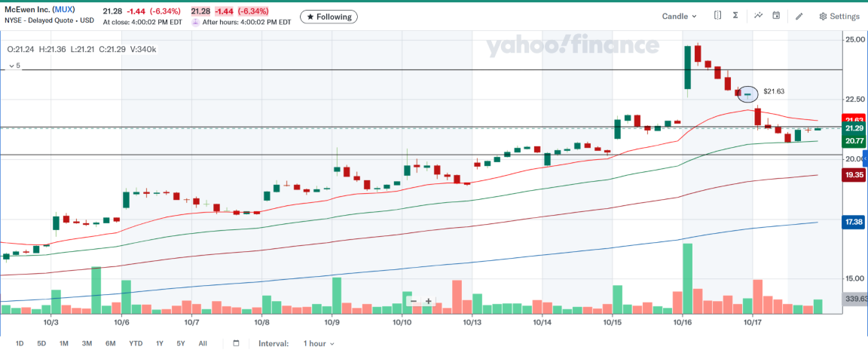Zoom out with the minus button
Viewport: 868px width, 353px height.
[x=414, y=302]
